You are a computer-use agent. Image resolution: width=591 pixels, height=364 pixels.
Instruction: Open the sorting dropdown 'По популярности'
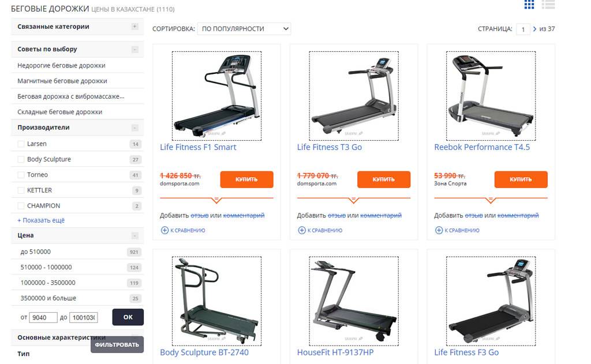coord(244,29)
